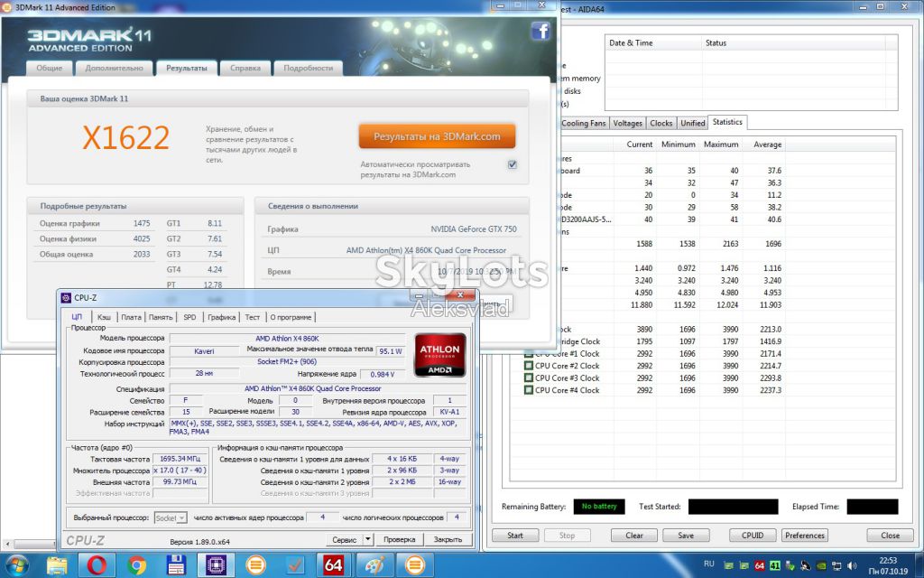Open the Память tab in CPU-Z

[x=161, y=317]
